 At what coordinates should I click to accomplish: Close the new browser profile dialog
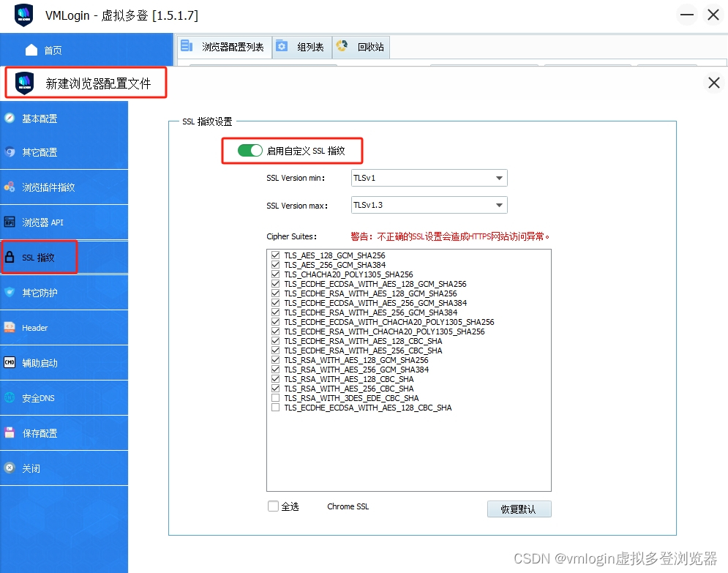[714, 83]
